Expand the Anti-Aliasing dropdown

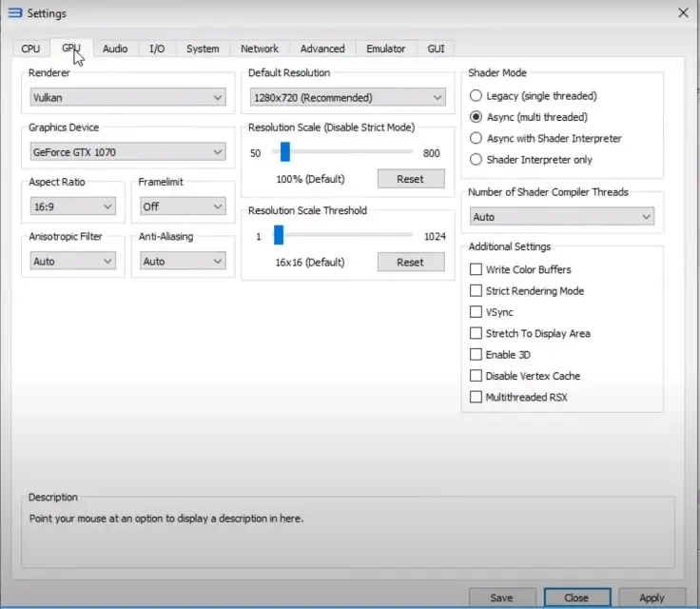coord(183,261)
